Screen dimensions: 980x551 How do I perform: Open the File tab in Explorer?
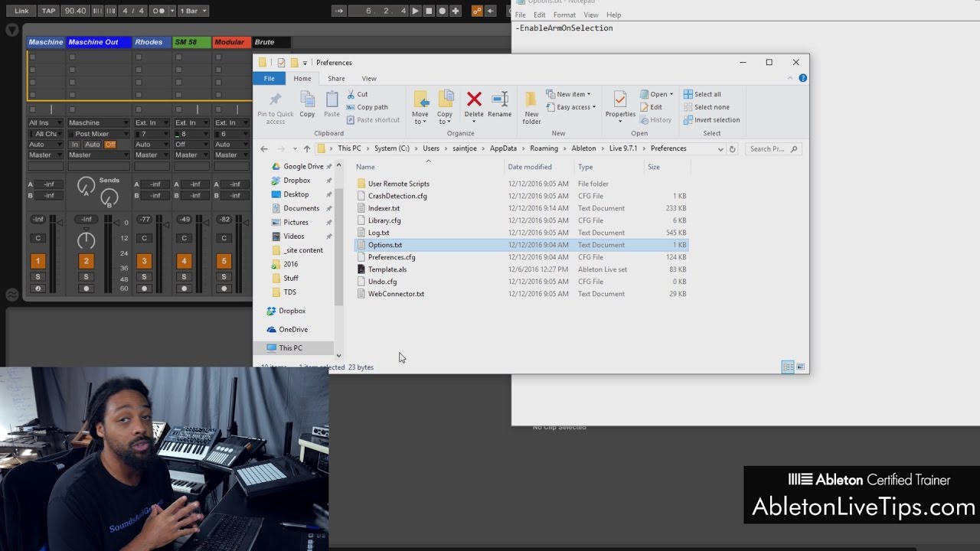click(269, 78)
